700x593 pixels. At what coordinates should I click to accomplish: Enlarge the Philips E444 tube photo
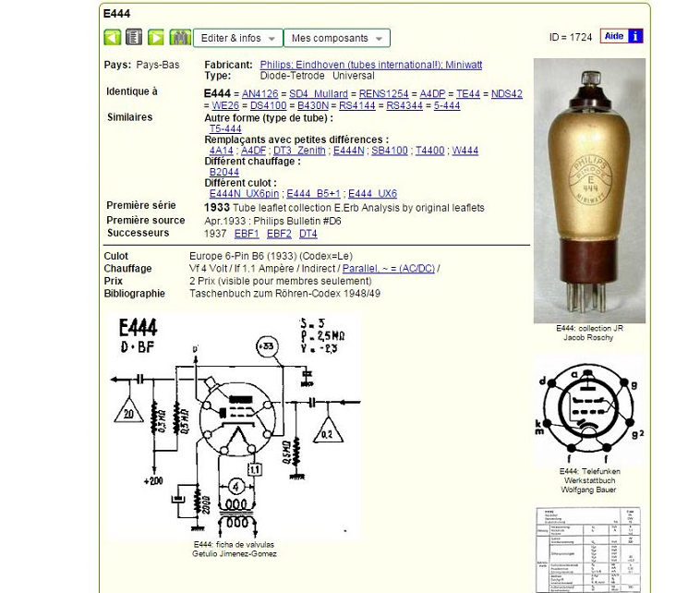589,190
